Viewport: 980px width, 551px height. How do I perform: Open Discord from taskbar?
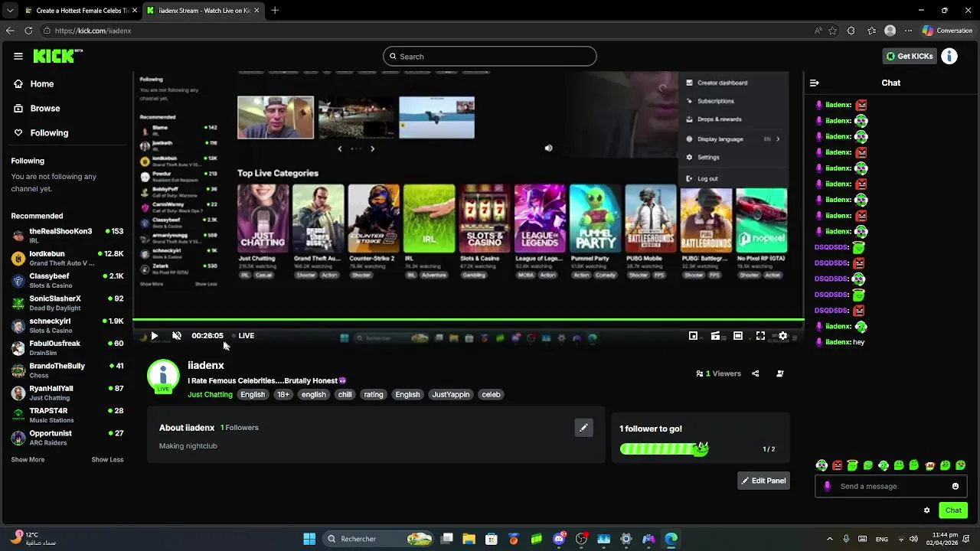coord(559,539)
